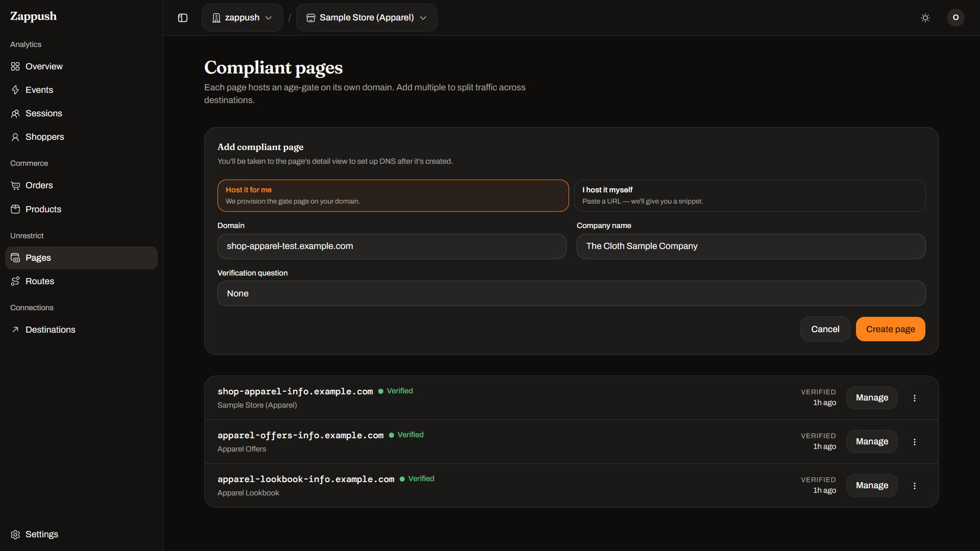Click Verified status on apparel-offers-info row
980x551 pixels.
click(x=406, y=435)
